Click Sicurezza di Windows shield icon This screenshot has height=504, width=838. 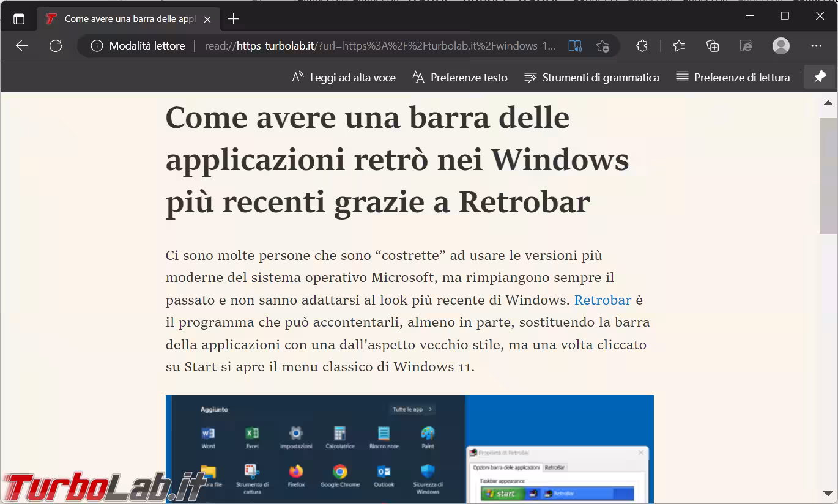[x=428, y=471]
